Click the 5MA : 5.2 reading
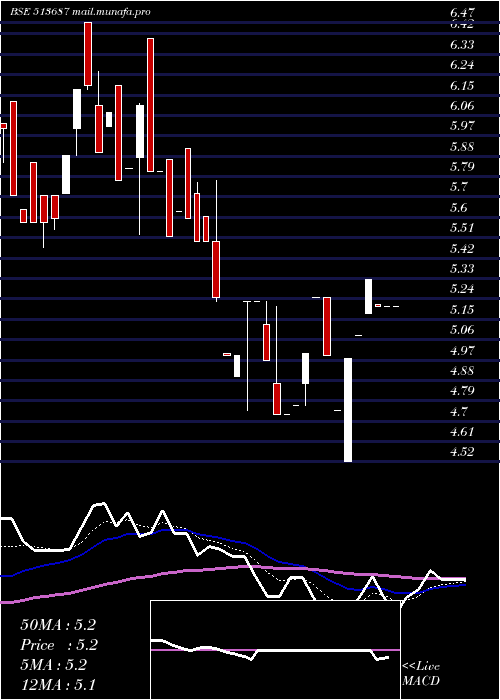500x700 pixels. 54,665
